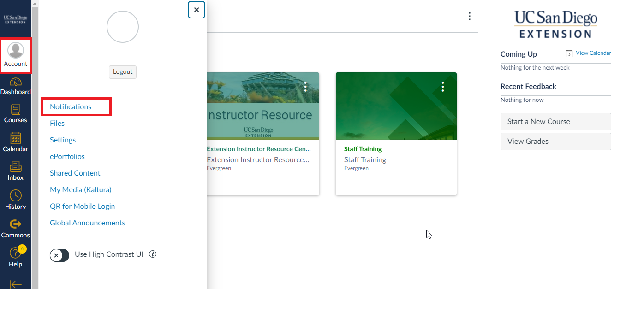644x319 pixels.
Task: Collapse the global navigation sidebar
Action: coord(16,284)
